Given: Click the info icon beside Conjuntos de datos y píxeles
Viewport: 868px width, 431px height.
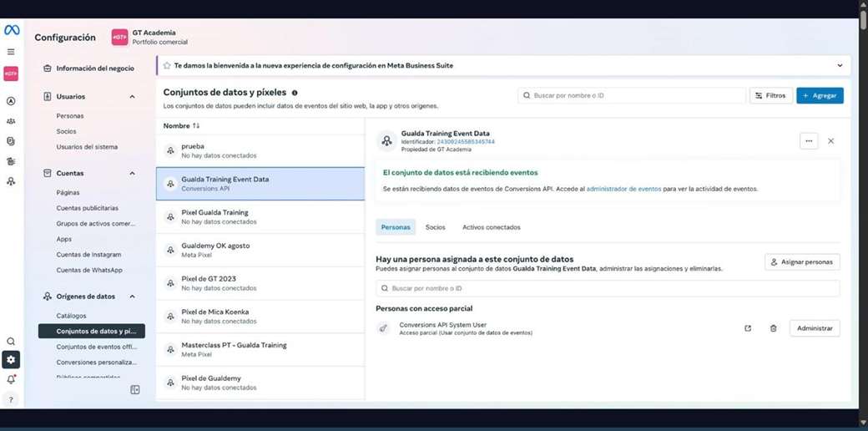Looking at the screenshot, I should pos(295,93).
